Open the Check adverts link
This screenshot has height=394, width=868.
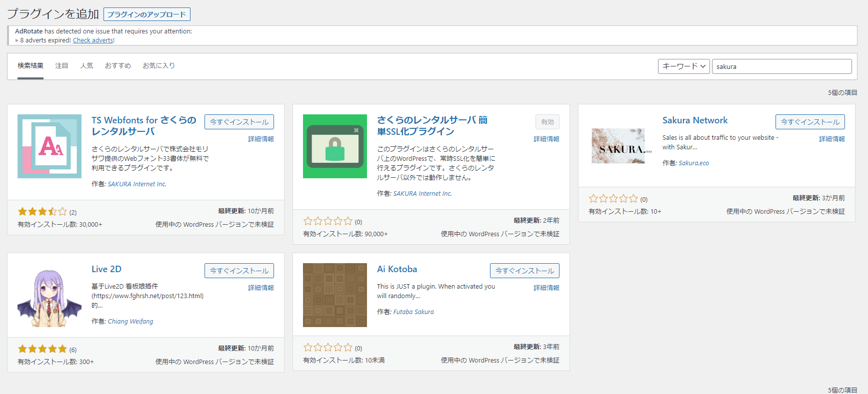93,40
